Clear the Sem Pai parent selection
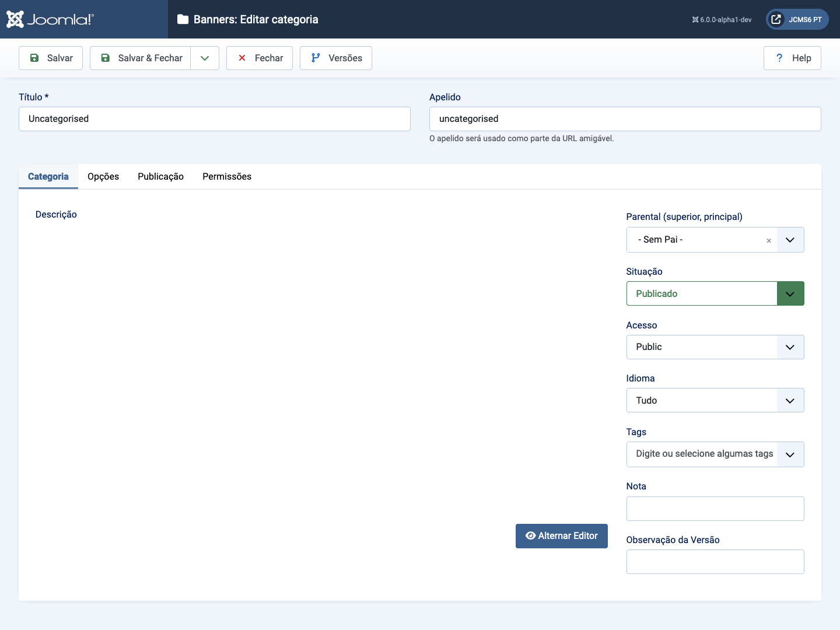 (x=769, y=240)
